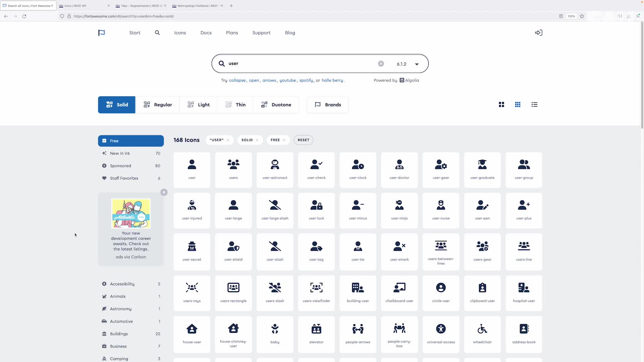Follow the 'halle berry' suggestion link

[x=332, y=80]
